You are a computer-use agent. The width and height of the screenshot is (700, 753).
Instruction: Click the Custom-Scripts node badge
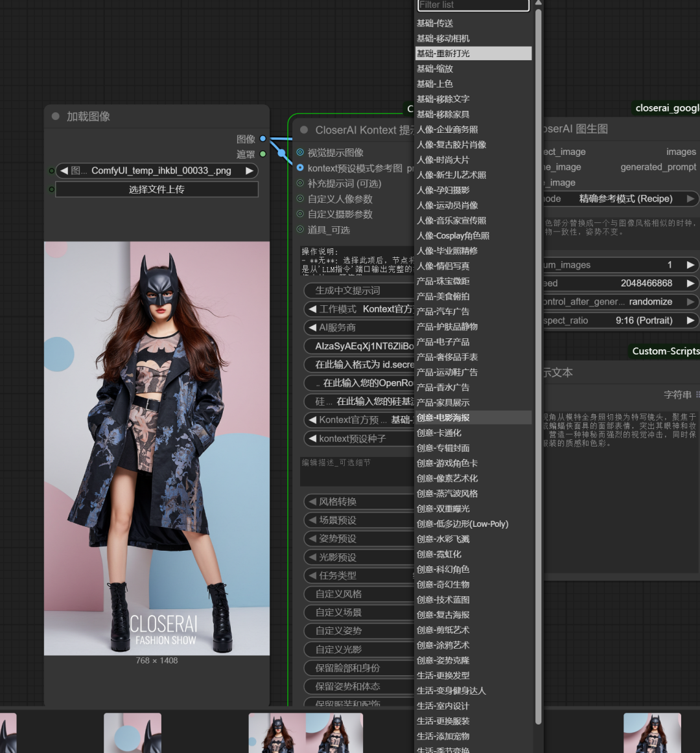pos(666,351)
